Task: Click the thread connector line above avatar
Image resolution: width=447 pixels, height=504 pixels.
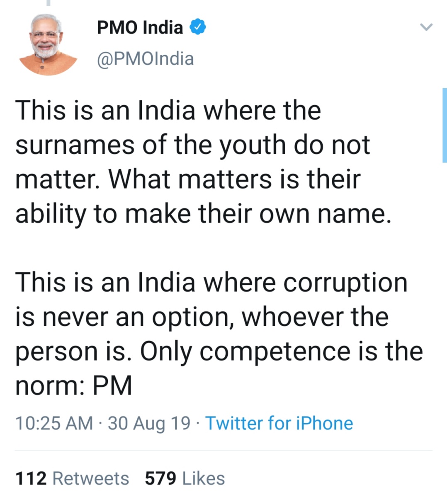Action: pyautogui.click(x=48, y=3)
